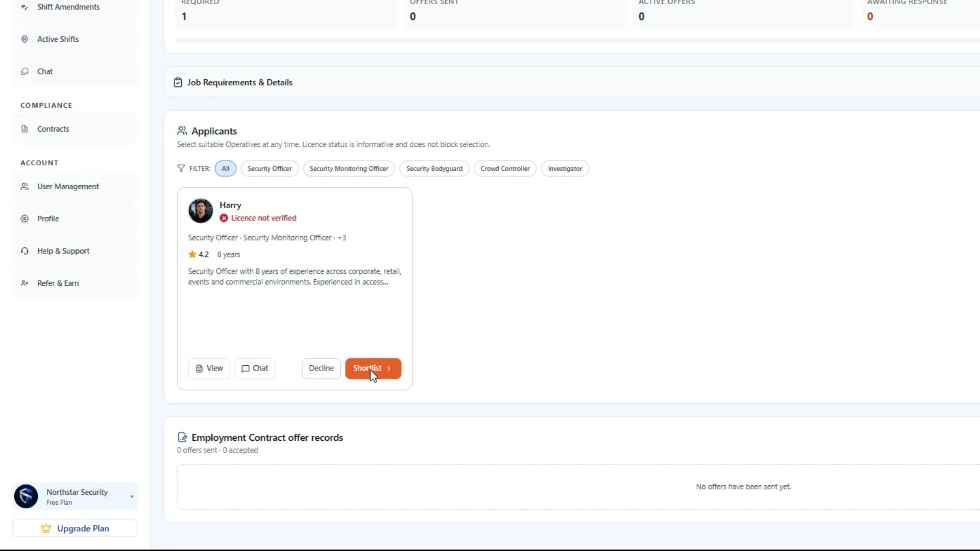Filter by Security Monitoring Officer

pyautogui.click(x=349, y=169)
